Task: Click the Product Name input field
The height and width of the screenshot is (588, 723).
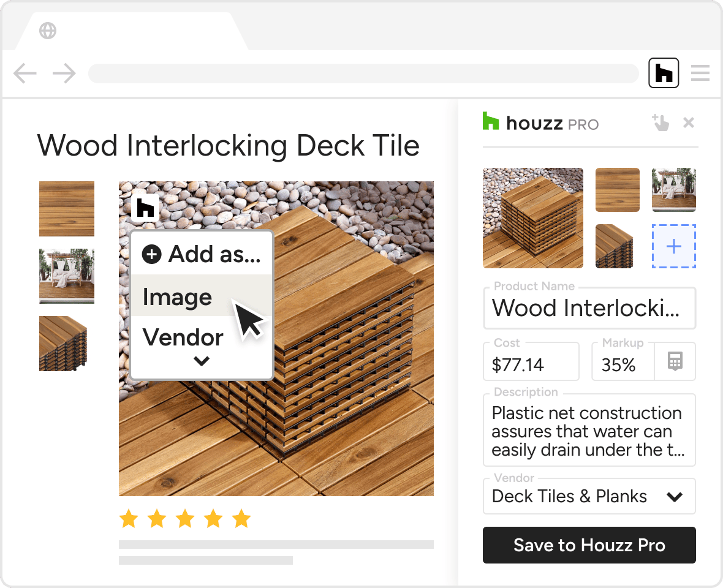Action: (x=589, y=308)
